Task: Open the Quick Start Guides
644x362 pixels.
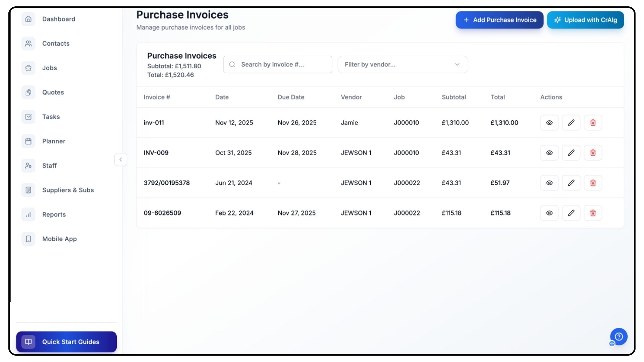Action: click(66, 342)
